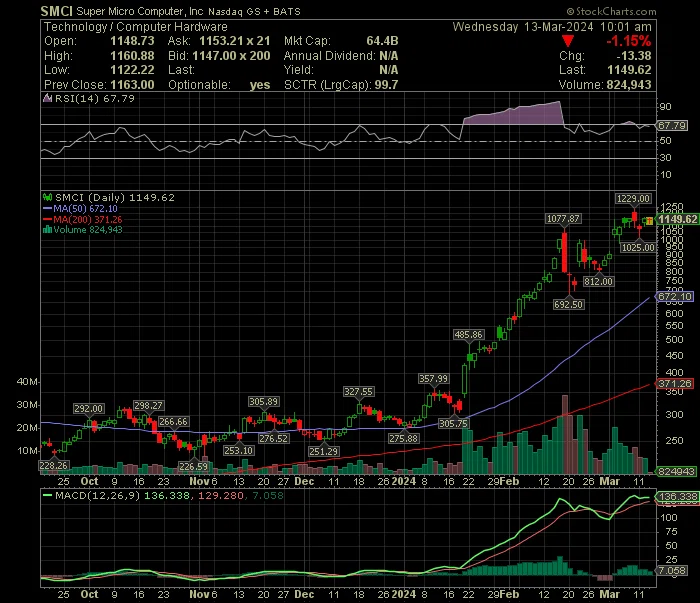700x603 pixels.
Task: Click the RSI(14) 67.79 legend text
Action: (x=95, y=98)
